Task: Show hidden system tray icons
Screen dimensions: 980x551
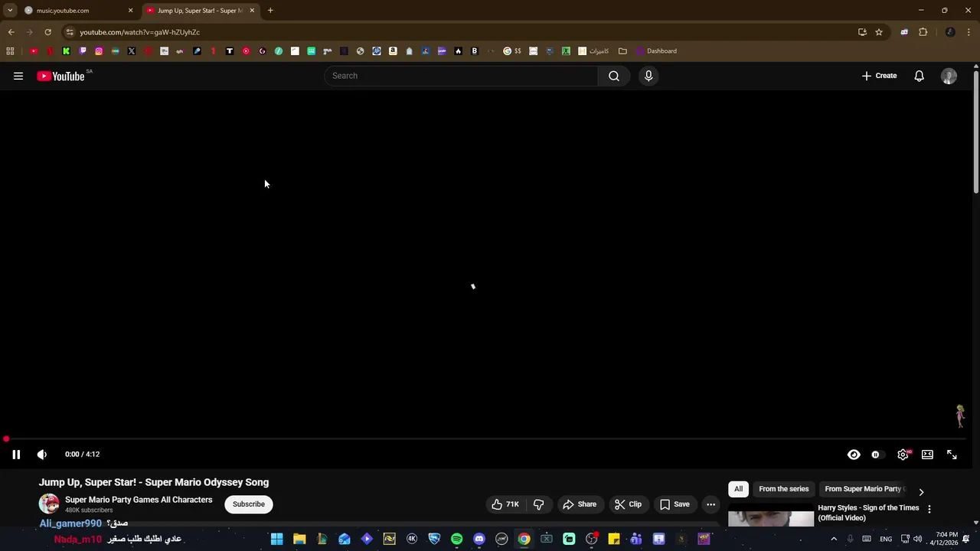Action: tap(834, 539)
